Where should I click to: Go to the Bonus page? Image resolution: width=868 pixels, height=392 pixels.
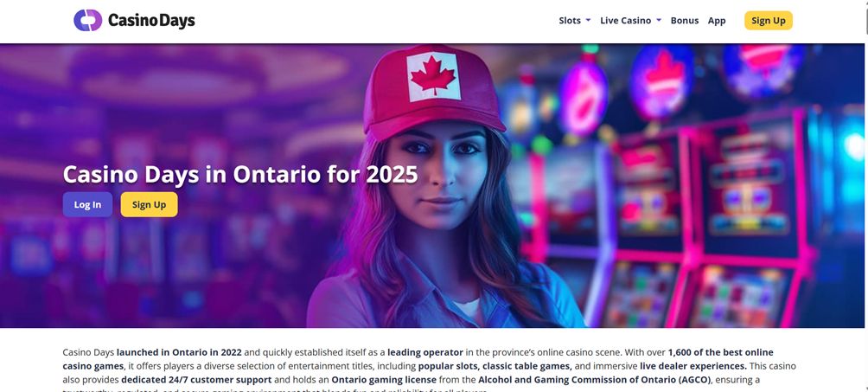pos(684,21)
